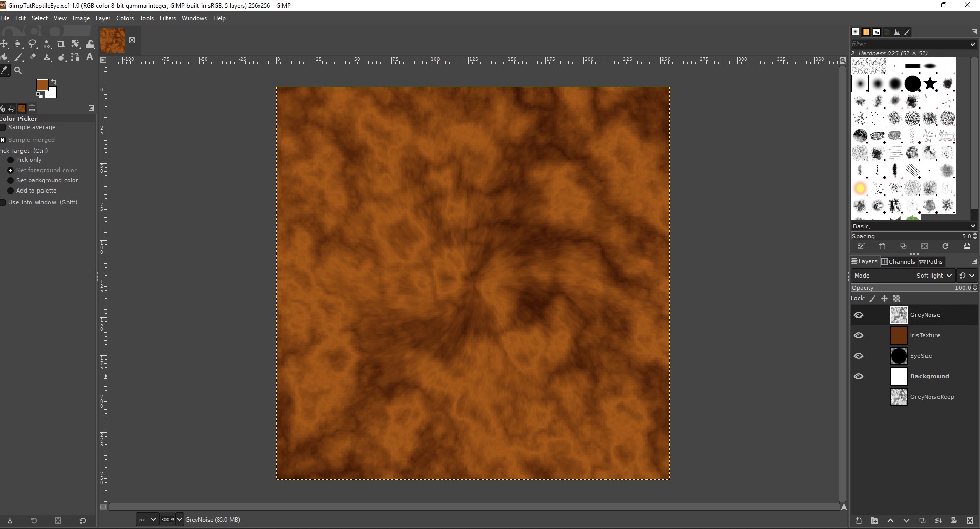The image size is (980, 529).
Task: Enable the Sample average checkbox
Action: pos(3,127)
